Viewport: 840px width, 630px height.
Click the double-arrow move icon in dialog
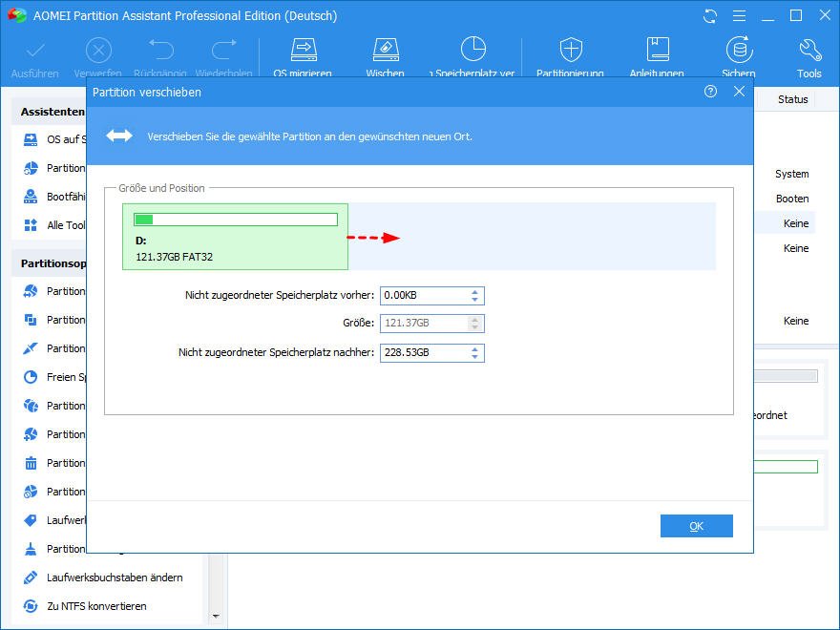(x=119, y=136)
